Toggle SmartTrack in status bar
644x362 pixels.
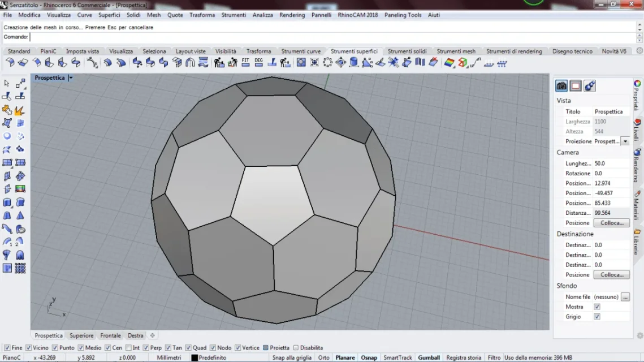tap(397, 357)
